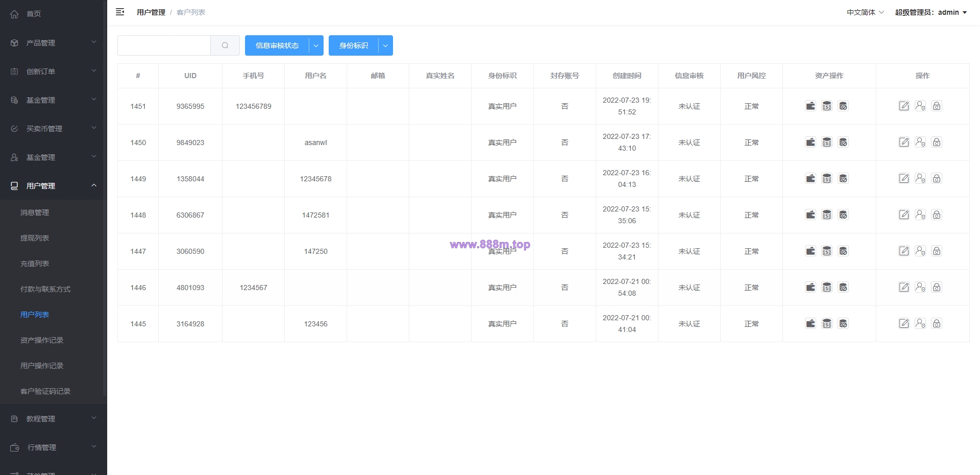This screenshot has height=475, width=980.
Task: Open the 身份标识 dropdown arrow
Action: (385, 45)
